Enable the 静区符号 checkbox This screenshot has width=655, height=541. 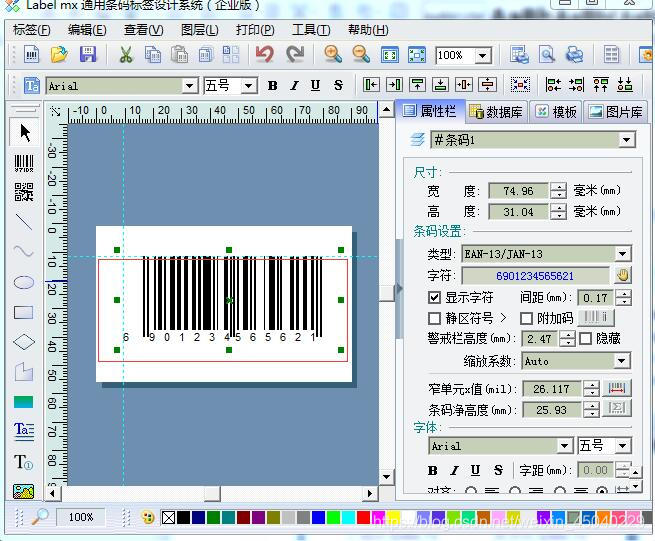tap(434, 318)
